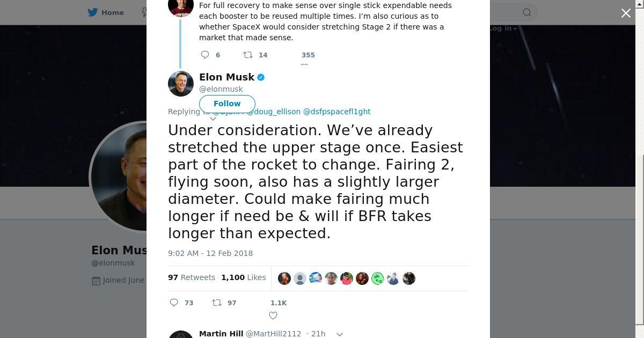Click the green 'oh no' liker avatar
The width and height of the screenshot is (644, 338).
coord(378,278)
